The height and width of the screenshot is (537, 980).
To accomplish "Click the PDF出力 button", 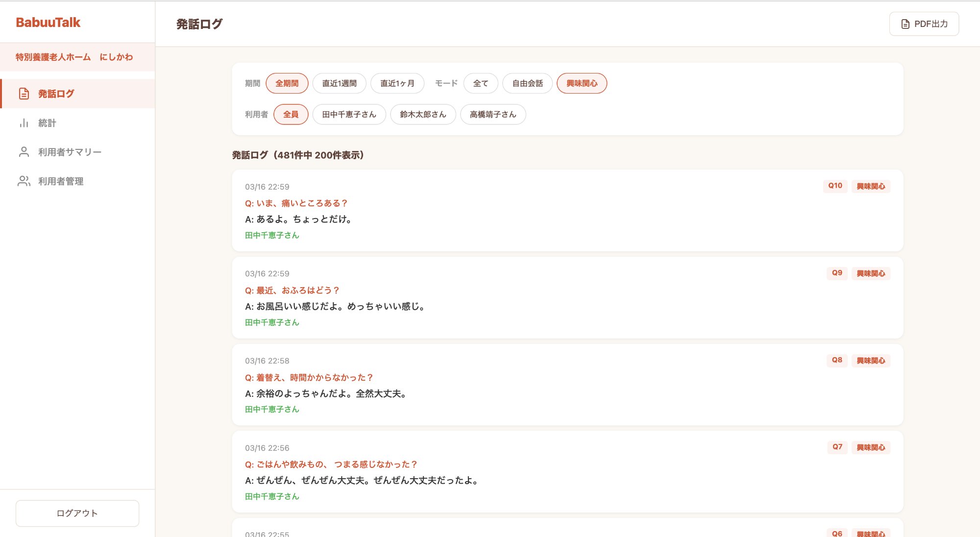I will (924, 23).
